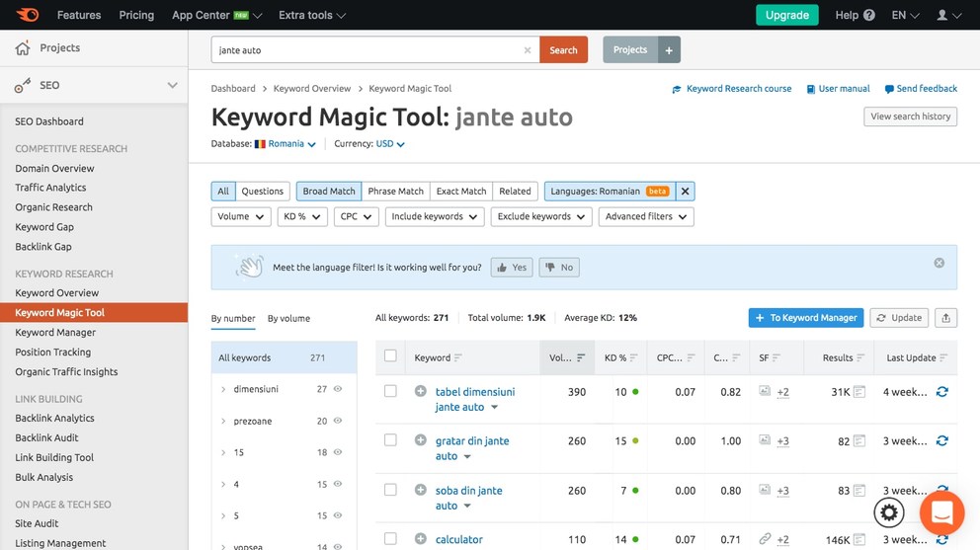The width and height of the screenshot is (980, 550).
Task: Add a new project with plus button
Action: click(669, 50)
